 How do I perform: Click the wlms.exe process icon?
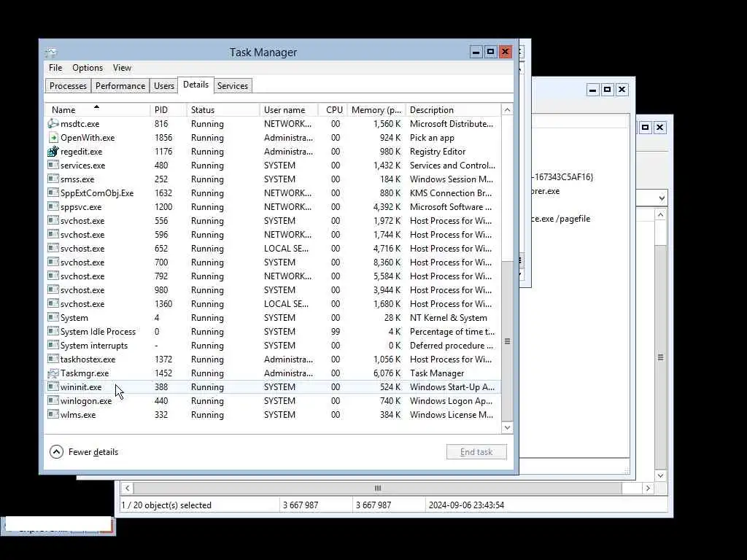[53, 414]
